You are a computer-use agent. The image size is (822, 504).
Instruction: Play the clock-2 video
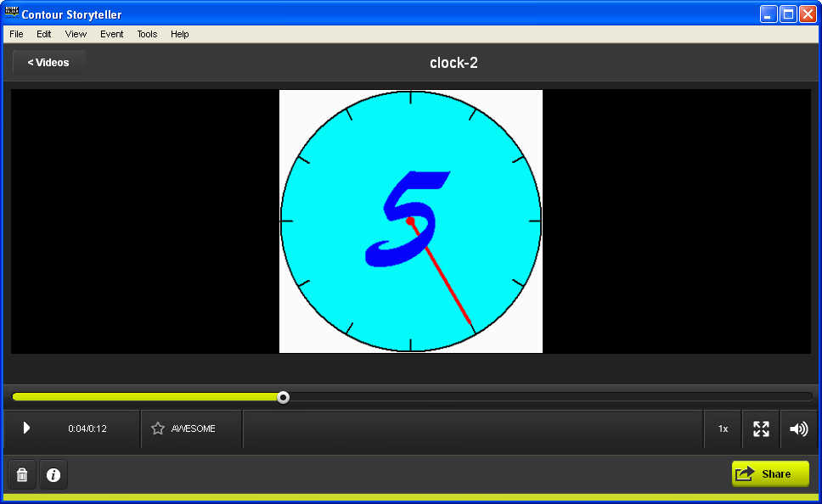tap(26, 428)
